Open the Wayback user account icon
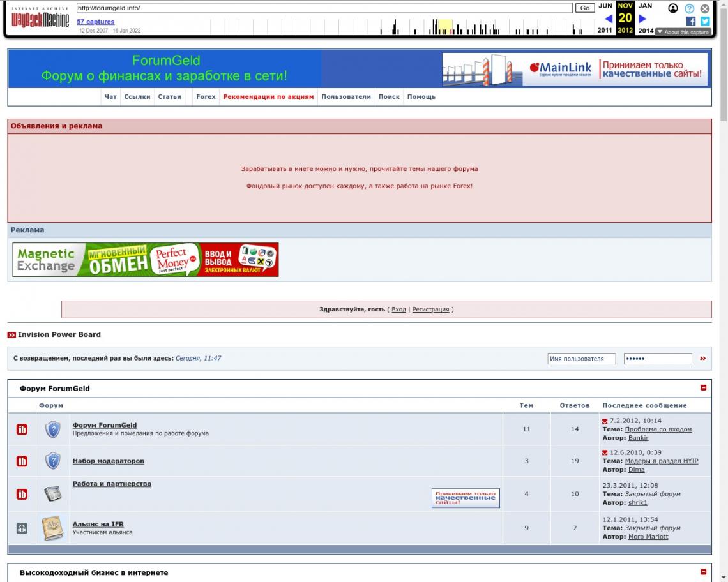This screenshot has width=728, height=582. pos(672,8)
